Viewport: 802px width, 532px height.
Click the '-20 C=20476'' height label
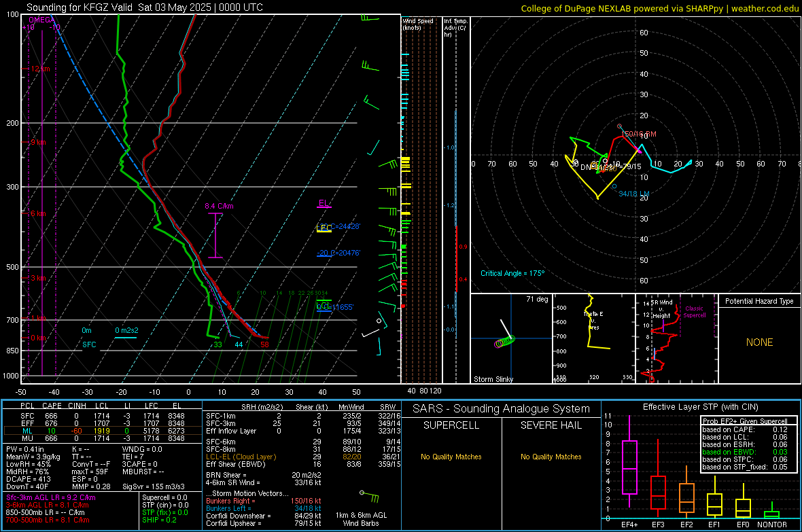(x=338, y=253)
